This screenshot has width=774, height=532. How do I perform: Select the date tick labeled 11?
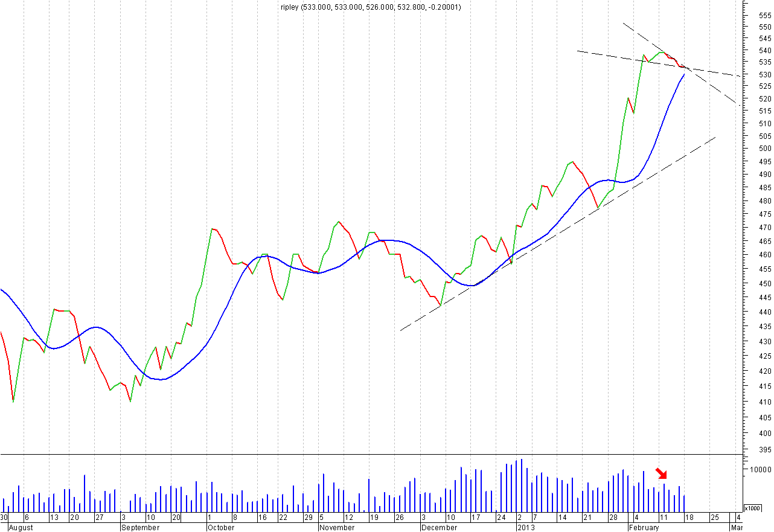tap(662, 518)
